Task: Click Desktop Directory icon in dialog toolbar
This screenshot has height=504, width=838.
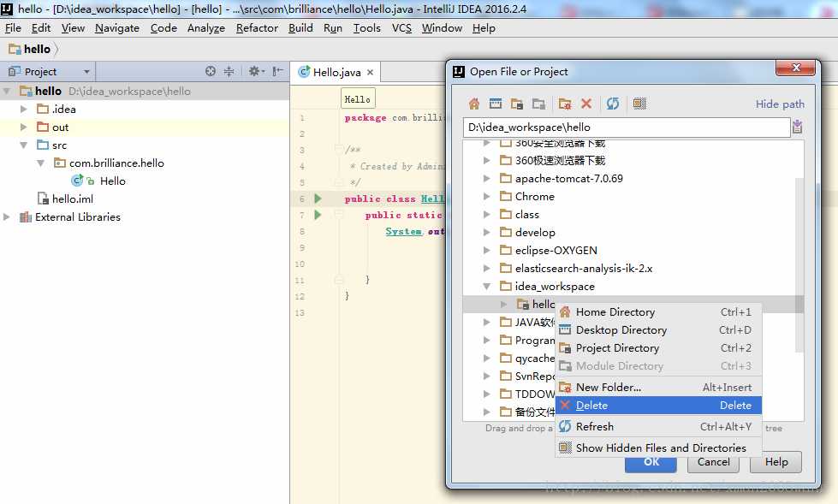Action: pos(496,104)
